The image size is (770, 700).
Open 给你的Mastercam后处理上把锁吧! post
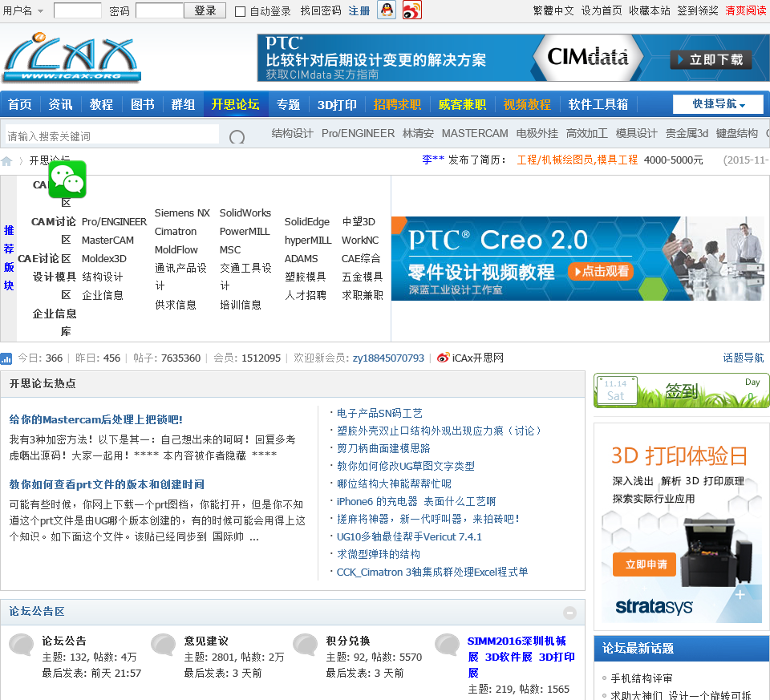[95, 419]
